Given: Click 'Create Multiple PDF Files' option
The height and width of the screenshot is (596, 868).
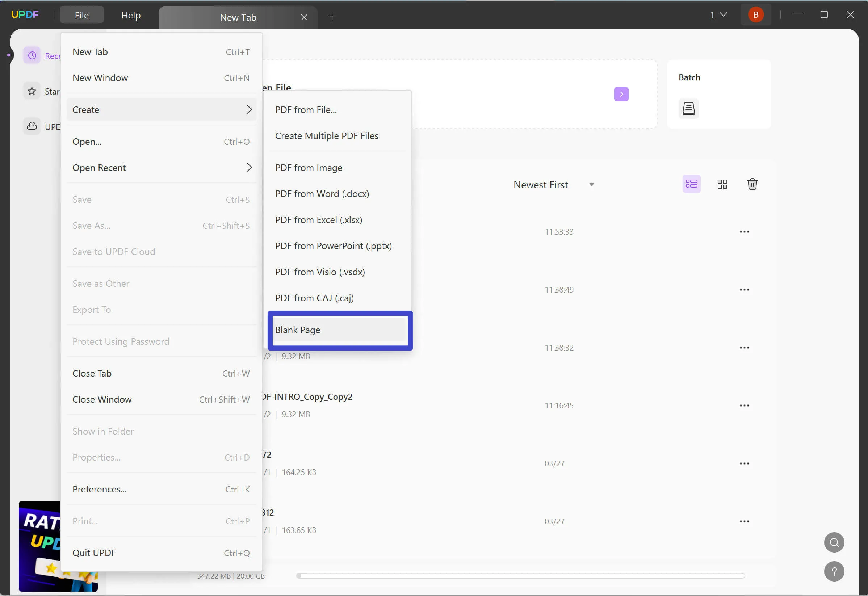Looking at the screenshot, I should pyautogui.click(x=328, y=136).
